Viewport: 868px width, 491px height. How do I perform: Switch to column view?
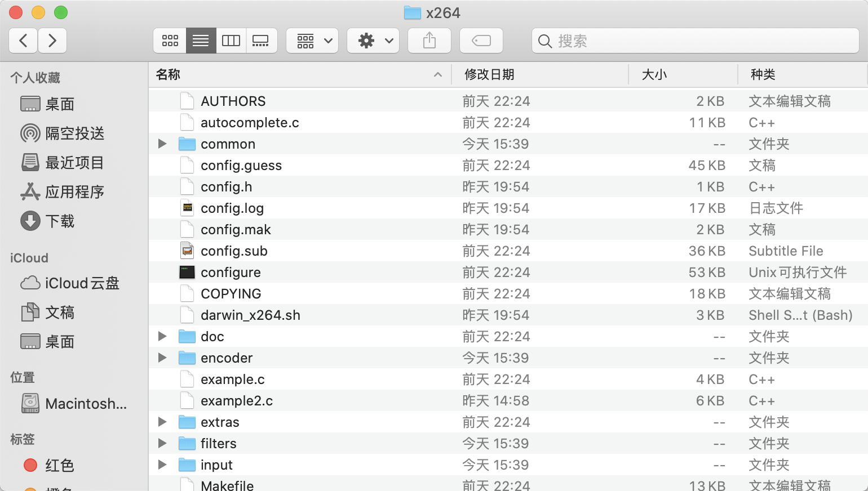pyautogui.click(x=231, y=41)
